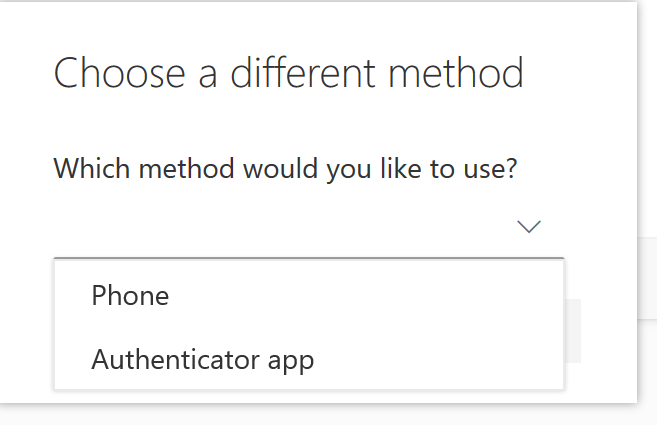This screenshot has width=657, height=425.
Task: Click the 'Choose a different method' heading
Action: coord(289,74)
